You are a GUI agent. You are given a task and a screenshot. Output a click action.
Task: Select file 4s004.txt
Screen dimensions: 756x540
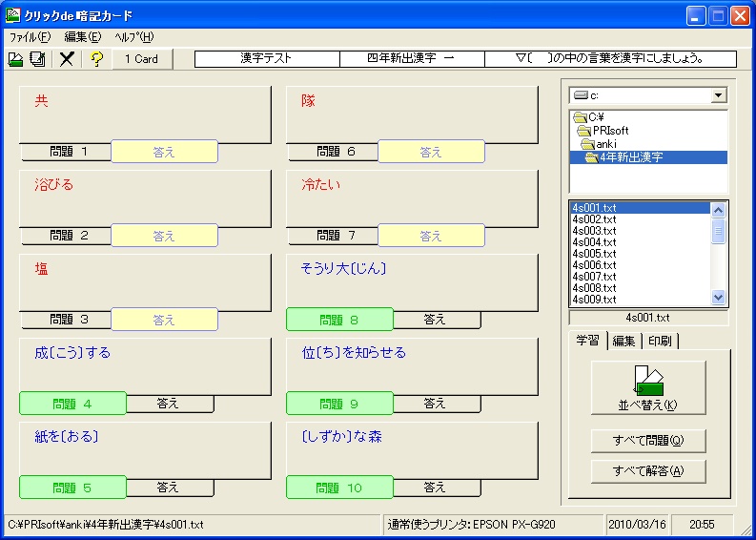641,242
